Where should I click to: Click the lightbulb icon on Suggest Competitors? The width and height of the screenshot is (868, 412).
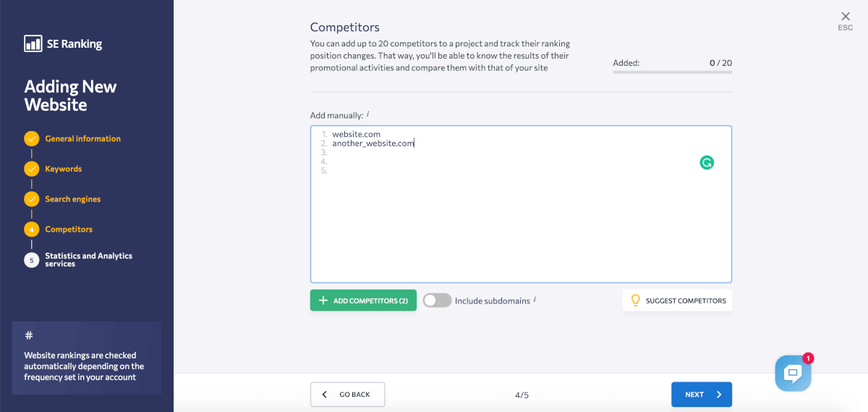pyautogui.click(x=636, y=300)
